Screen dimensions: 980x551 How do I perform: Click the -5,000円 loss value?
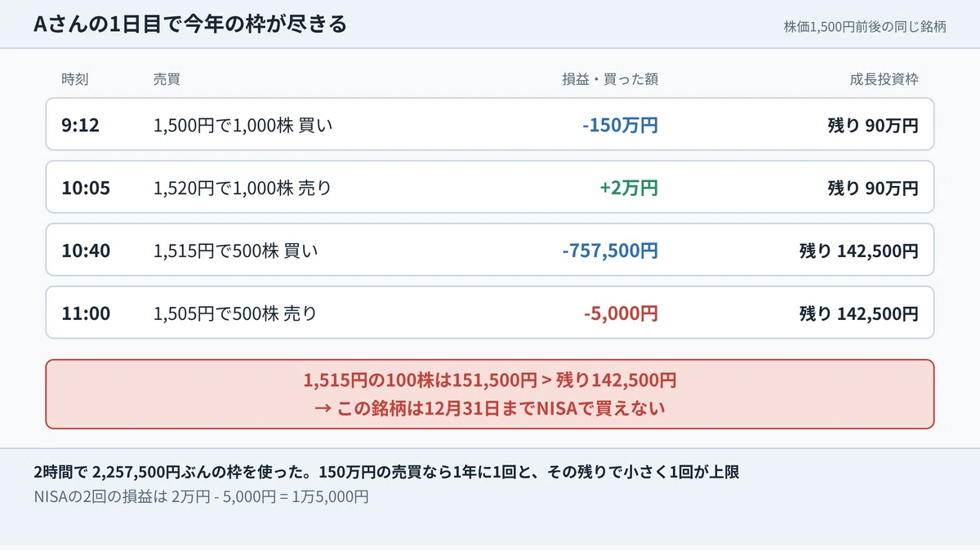621,313
